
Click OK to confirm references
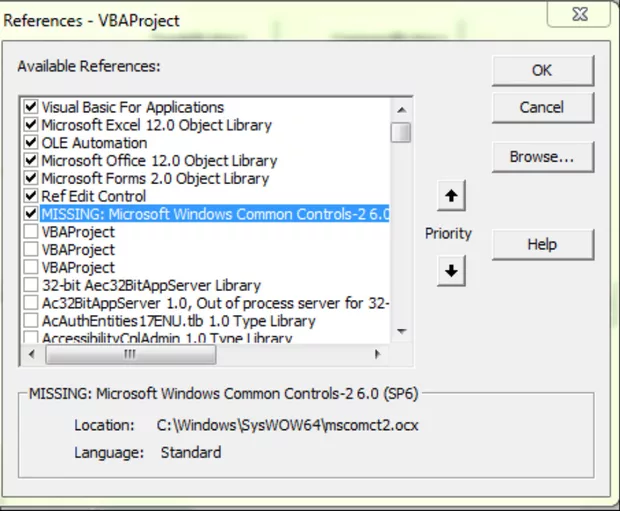coord(542,70)
